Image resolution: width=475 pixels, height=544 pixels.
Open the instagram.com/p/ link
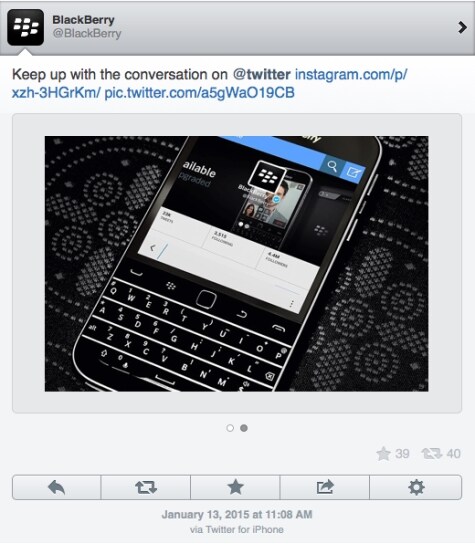(351, 74)
